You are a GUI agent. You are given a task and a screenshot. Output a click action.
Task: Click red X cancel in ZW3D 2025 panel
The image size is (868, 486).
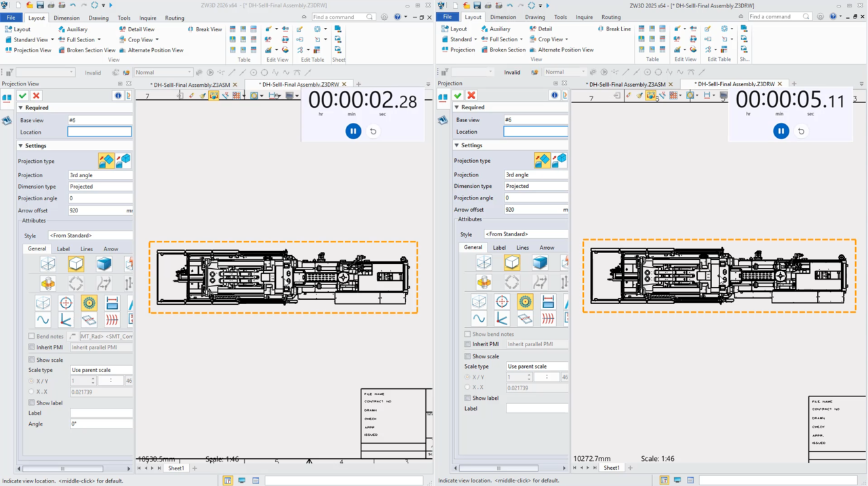pos(471,96)
